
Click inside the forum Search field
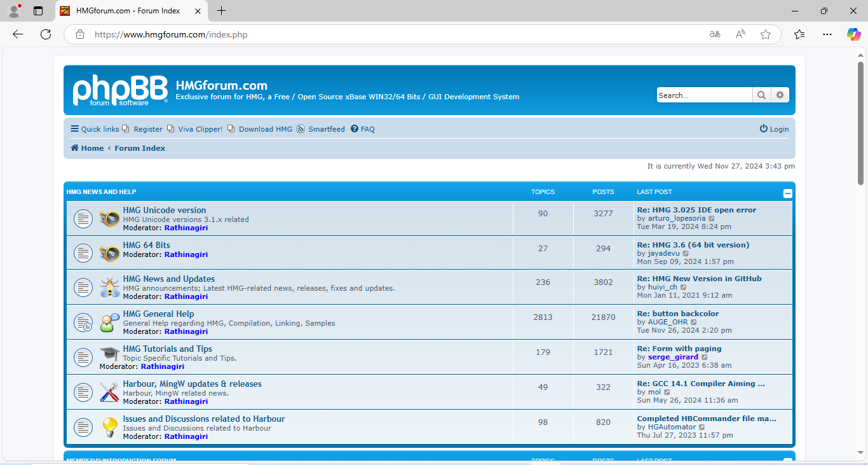pyautogui.click(x=704, y=95)
